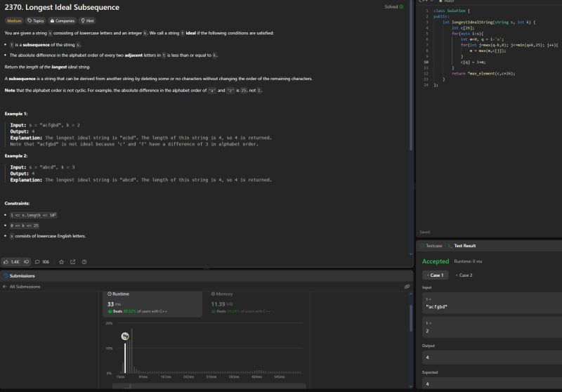Click the 15ms label on the chart axis
Screen dimensions: 562x392
pos(120,377)
